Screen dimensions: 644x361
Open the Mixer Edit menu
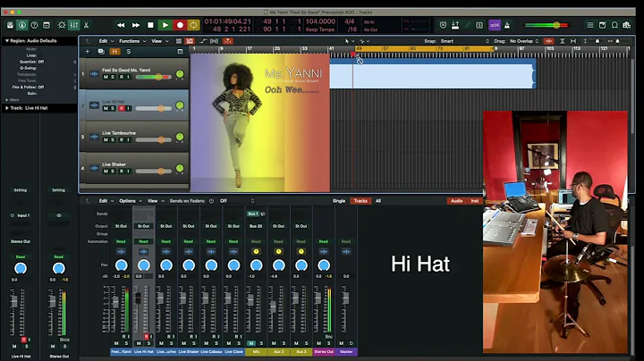point(106,201)
